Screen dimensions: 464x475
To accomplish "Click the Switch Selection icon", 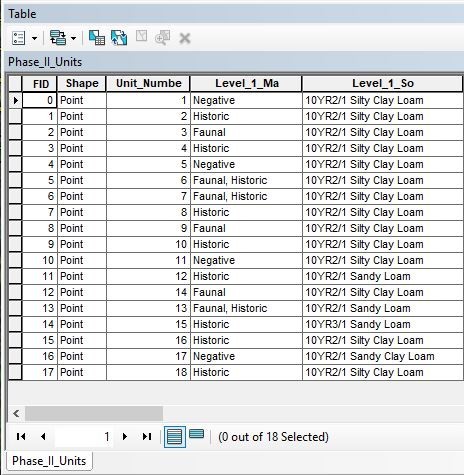I will [119, 38].
